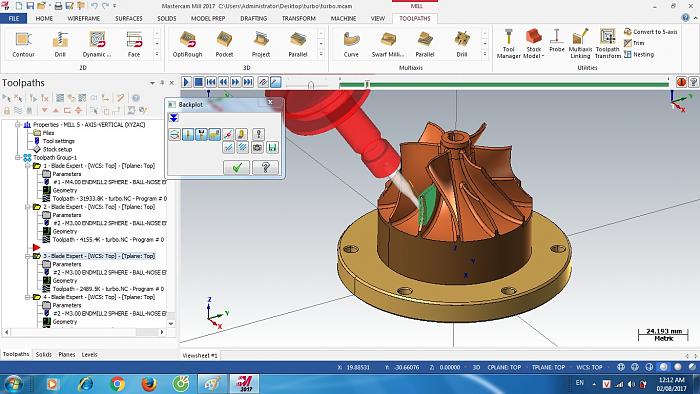Expand the 2D toolpath gallery
Viewport: 700px width, 394px height.
pyautogui.click(x=157, y=54)
